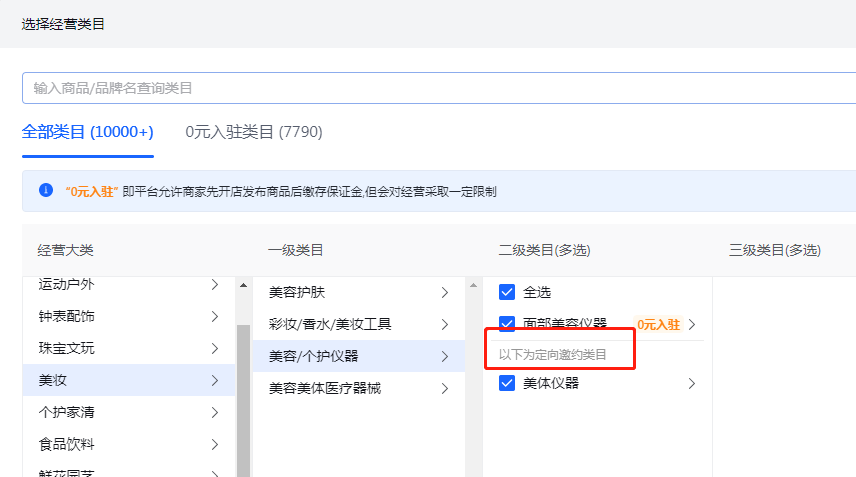Expand the 美容护肤 chevron
Image resolution: width=856 pixels, height=477 pixels.
[444, 293]
